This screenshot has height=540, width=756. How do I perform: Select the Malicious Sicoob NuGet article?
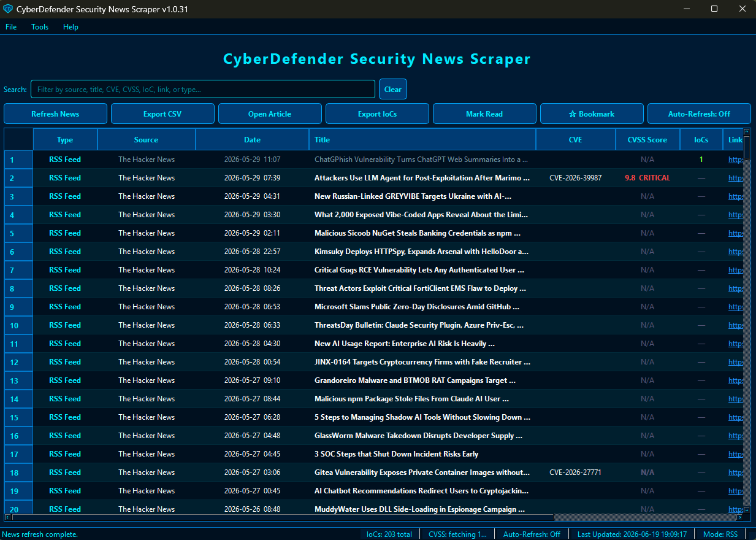point(418,233)
